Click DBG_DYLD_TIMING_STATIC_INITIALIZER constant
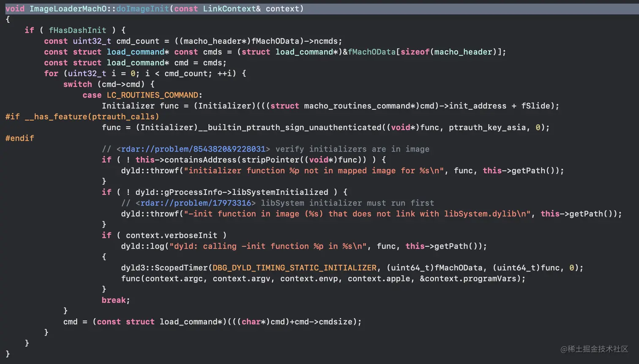The height and width of the screenshot is (364, 639). click(x=295, y=268)
